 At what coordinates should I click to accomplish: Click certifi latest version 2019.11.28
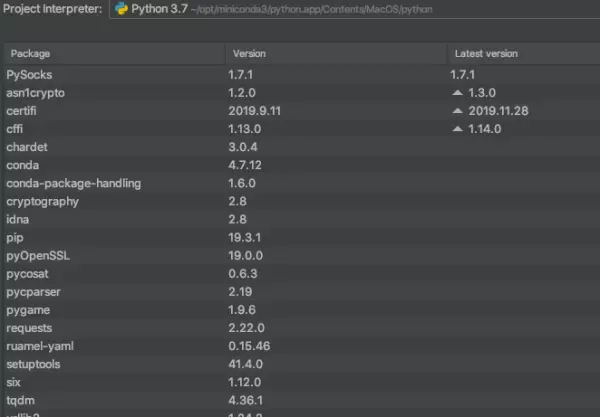coord(498,111)
